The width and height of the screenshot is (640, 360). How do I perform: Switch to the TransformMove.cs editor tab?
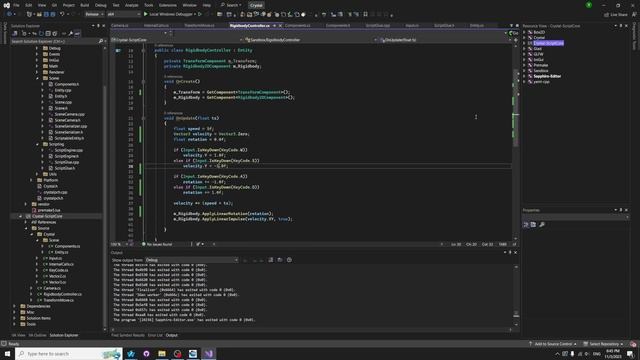(199, 25)
